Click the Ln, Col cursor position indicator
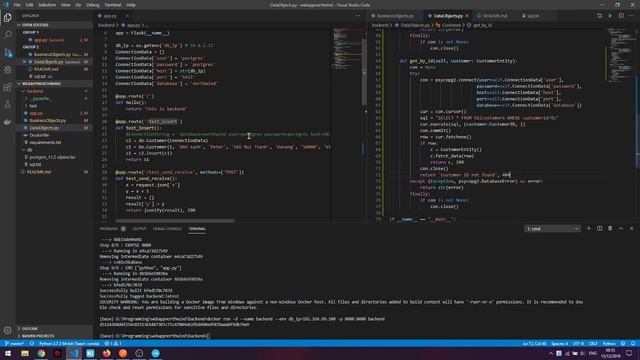Viewport: 640px width, 360px height. (534, 344)
